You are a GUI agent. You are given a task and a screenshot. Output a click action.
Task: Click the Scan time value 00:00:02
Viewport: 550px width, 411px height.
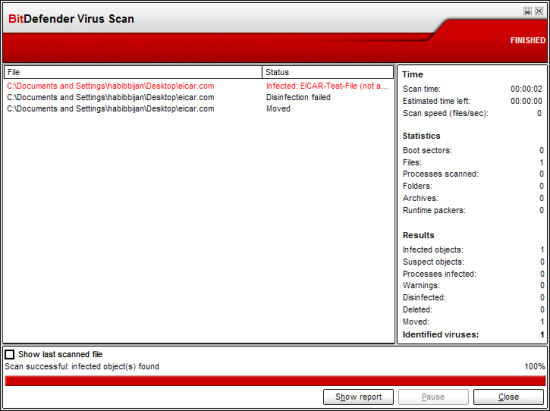pos(526,89)
